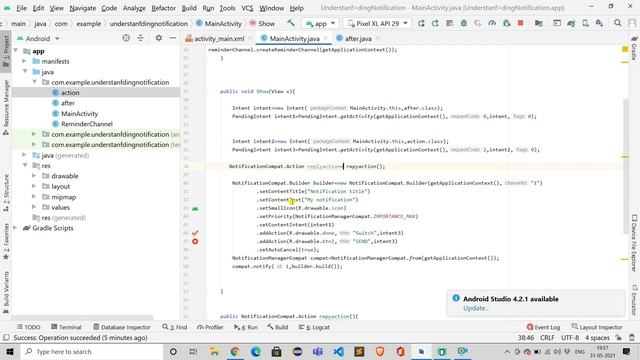This screenshot has height=360, width=640.
Task: Open Visual Studio Code from taskbar
Action: tap(338, 351)
